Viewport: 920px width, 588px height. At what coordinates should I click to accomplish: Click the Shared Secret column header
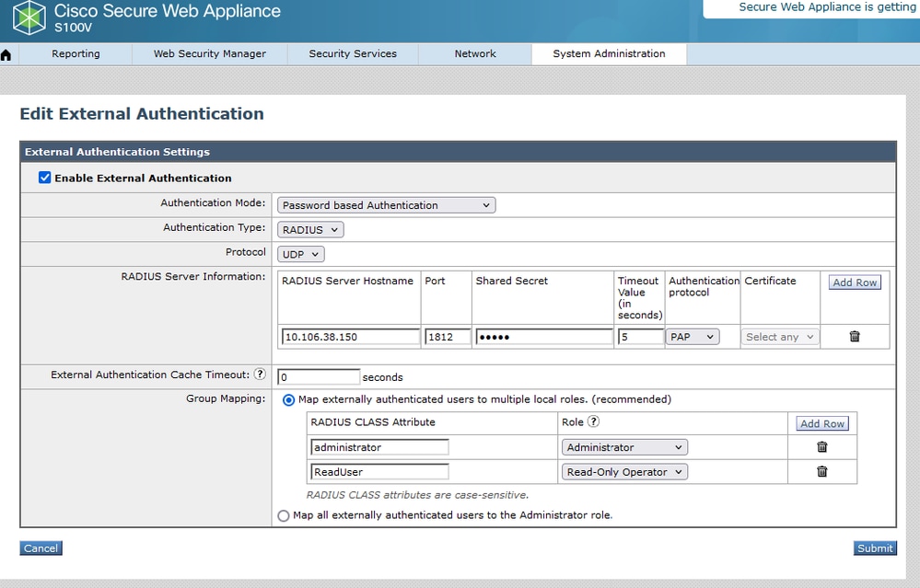[512, 281]
